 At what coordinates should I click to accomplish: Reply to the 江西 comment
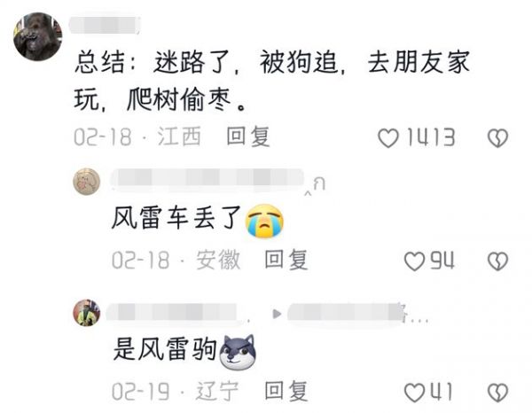(248, 136)
